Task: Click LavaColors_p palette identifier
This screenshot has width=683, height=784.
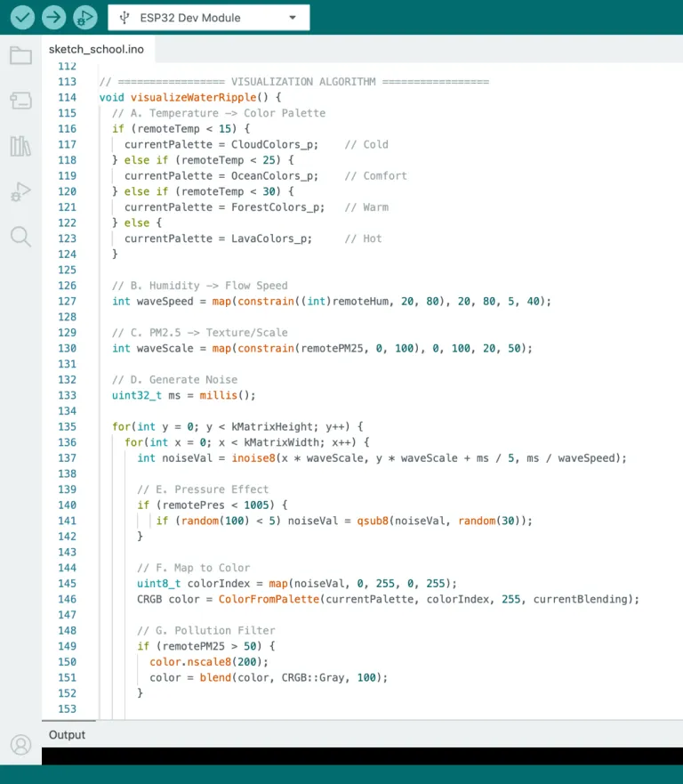Action: click(269, 238)
